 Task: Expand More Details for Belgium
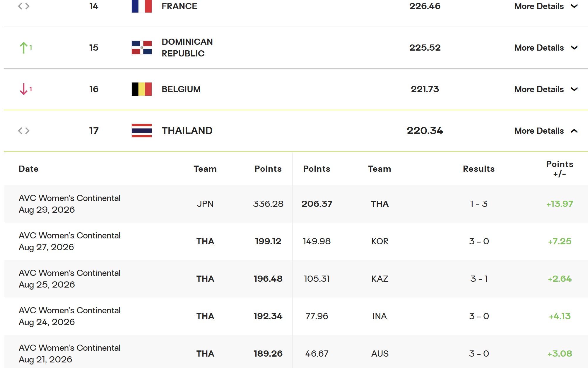click(x=546, y=89)
